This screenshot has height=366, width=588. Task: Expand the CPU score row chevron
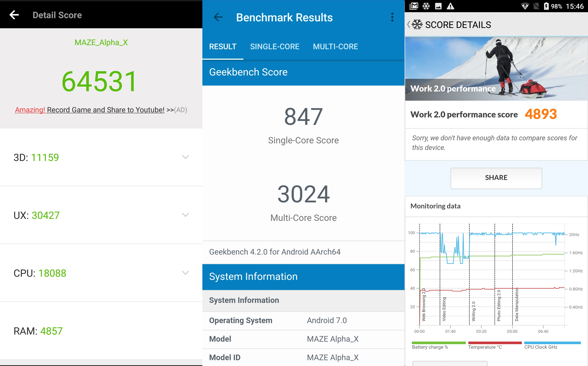pyautogui.click(x=185, y=273)
